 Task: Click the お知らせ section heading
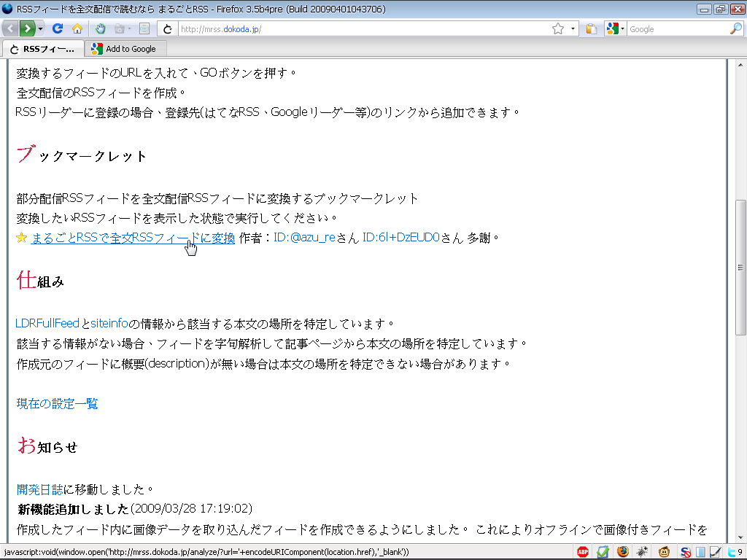pyautogui.click(x=47, y=446)
